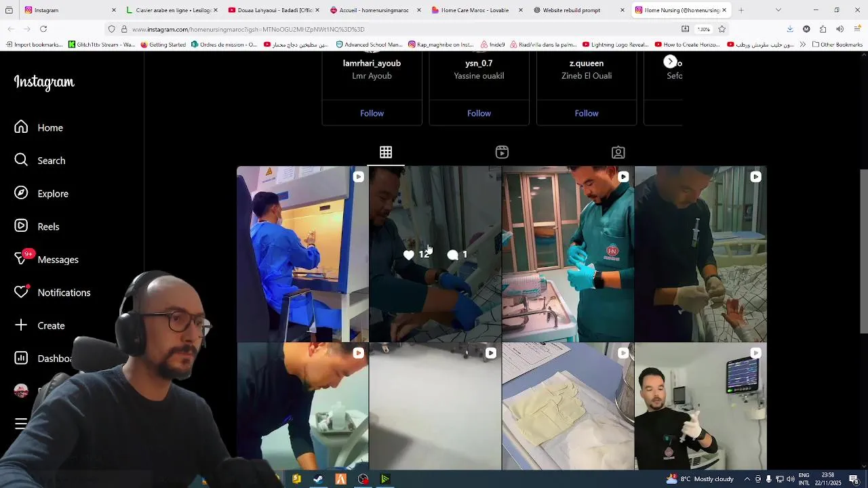Open the Dashboard chart icon
This screenshot has height=488, width=868.
(21, 358)
